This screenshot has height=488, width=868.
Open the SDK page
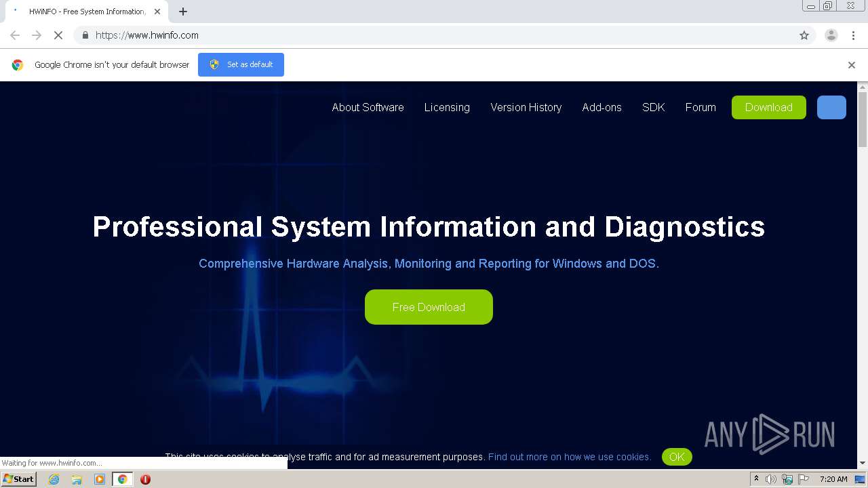[653, 107]
